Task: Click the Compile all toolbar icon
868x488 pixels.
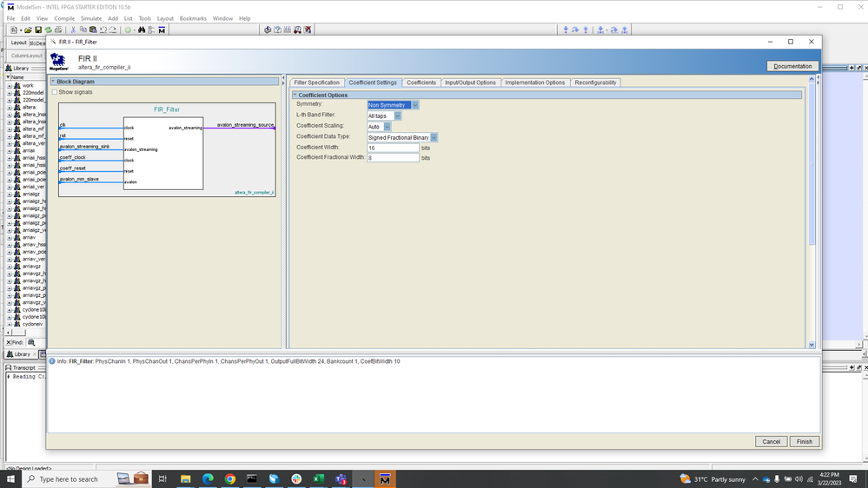Action: pyautogui.click(x=277, y=30)
